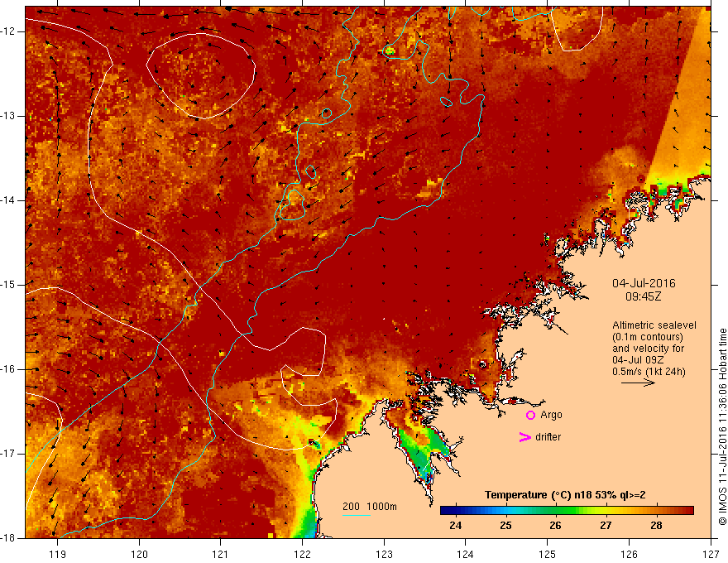Click the IMOS copyright timestamp text
Viewport: 728px width, 563px height.
722,426
